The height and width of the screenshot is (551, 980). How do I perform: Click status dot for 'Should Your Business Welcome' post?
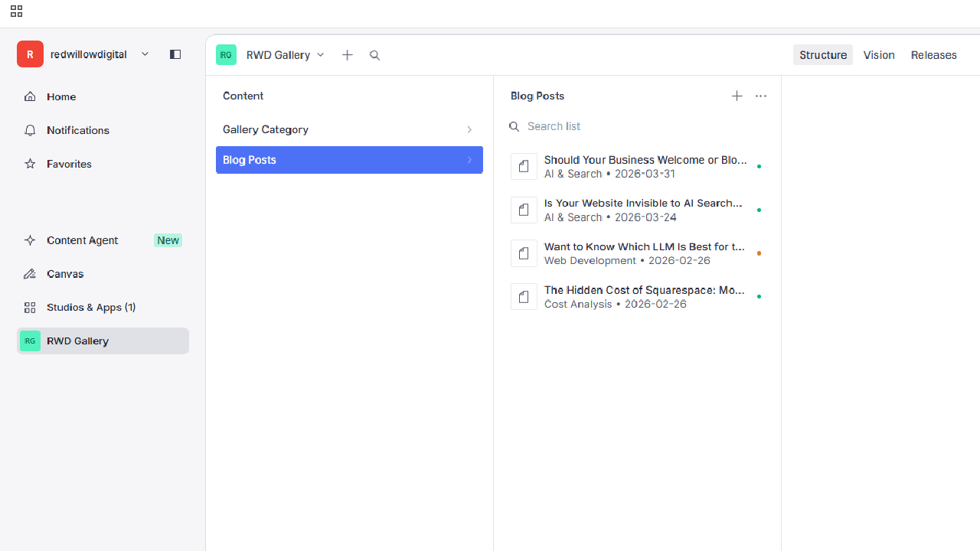[759, 166]
